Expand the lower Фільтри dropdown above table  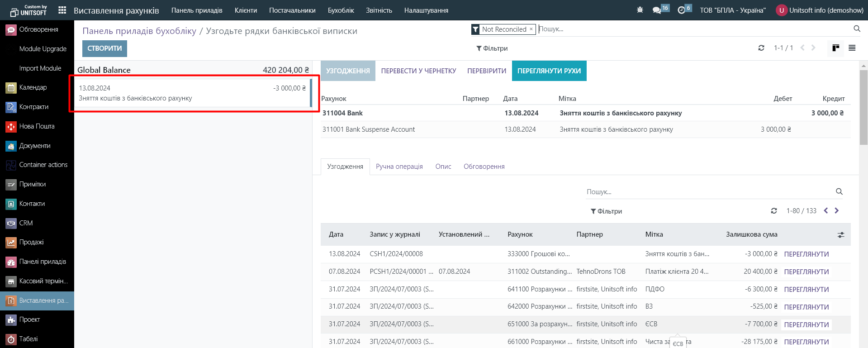click(606, 211)
